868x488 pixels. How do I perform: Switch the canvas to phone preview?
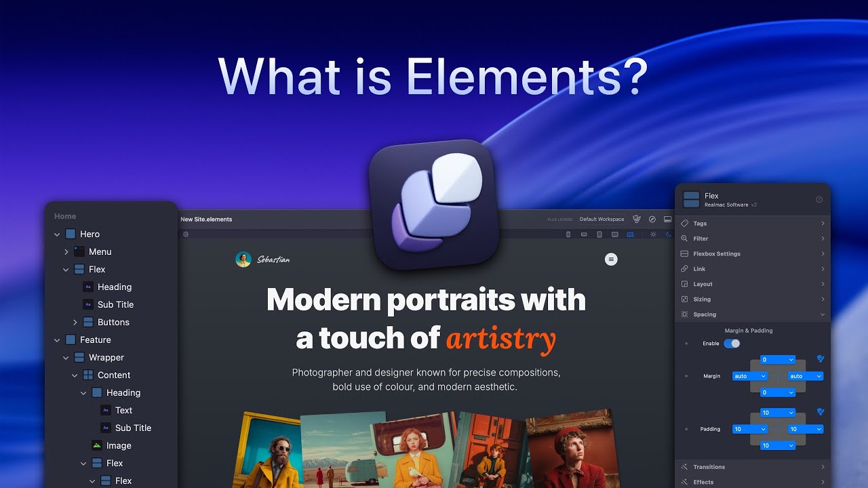pyautogui.click(x=568, y=235)
